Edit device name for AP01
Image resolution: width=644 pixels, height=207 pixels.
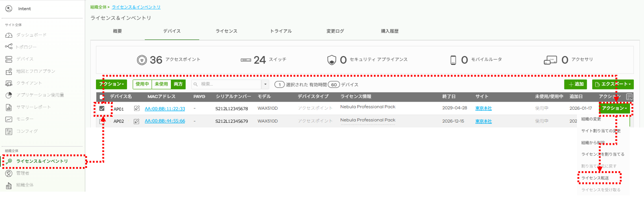point(137,108)
